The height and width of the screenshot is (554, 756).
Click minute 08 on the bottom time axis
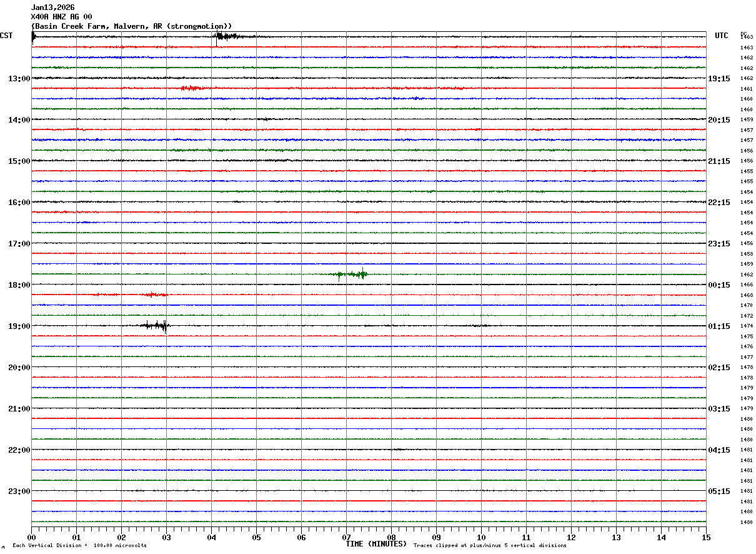[x=391, y=537]
